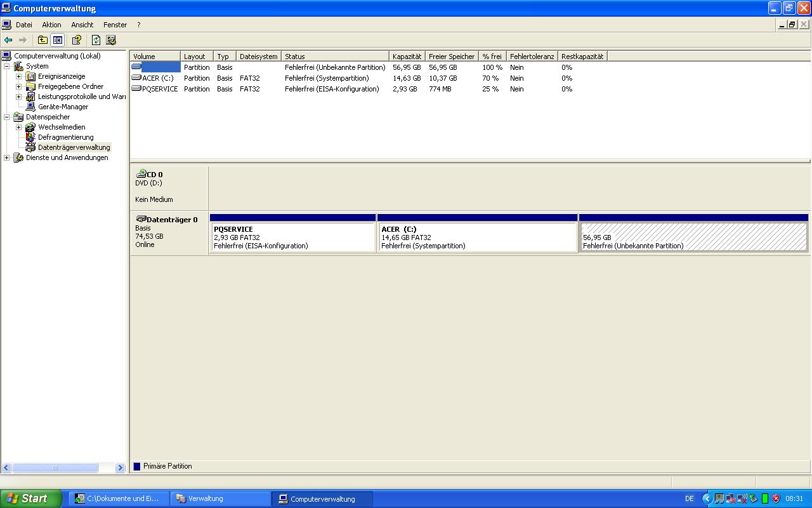Image resolution: width=812 pixels, height=508 pixels.
Task: Click the Wechselmedien icon
Action: 30,127
